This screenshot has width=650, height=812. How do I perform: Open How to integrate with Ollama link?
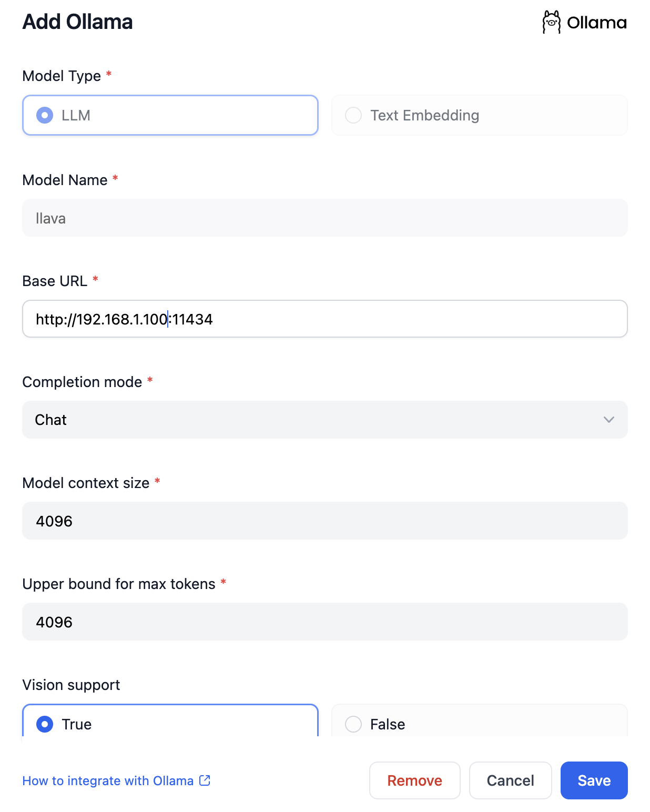pos(108,781)
